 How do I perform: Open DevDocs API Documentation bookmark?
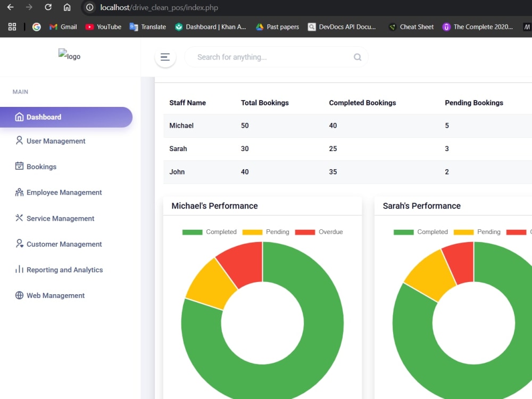tap(342, 27)
